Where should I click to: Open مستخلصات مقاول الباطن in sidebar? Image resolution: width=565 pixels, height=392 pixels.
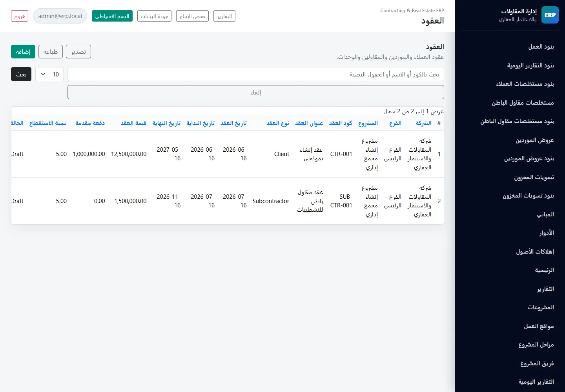[x=523, y=103]
